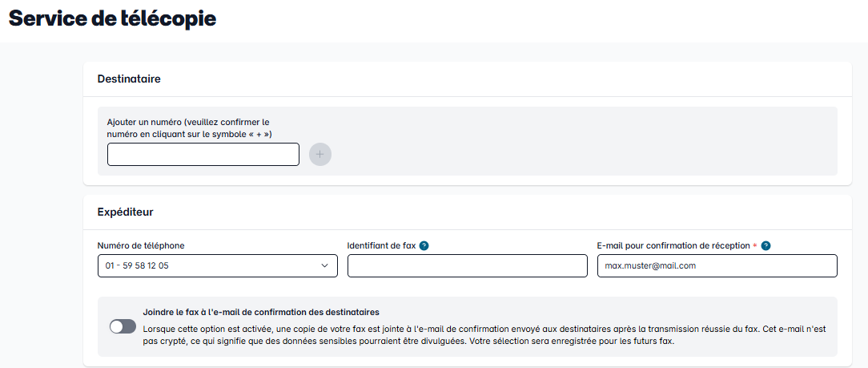Focus the recipient number input field
This screenshot has height=368, width=868.
coord(203,155)
